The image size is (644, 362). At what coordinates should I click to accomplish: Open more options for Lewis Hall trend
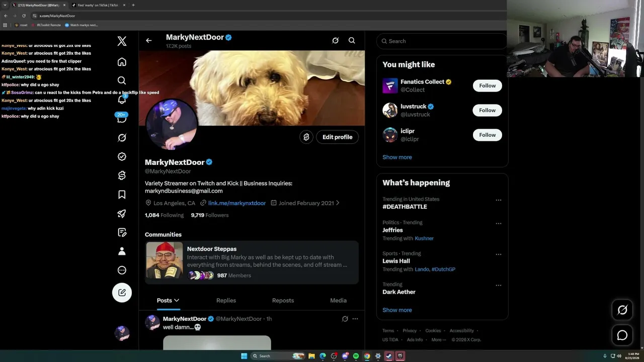pos(499,254)
